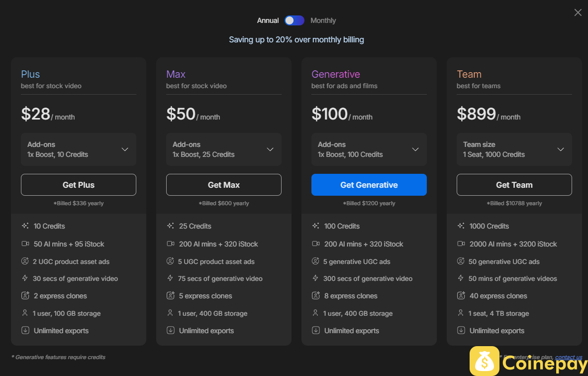Click the Get Max button
Image resolution: width=588 pixels, height=376 pixels.
point(223,185)
